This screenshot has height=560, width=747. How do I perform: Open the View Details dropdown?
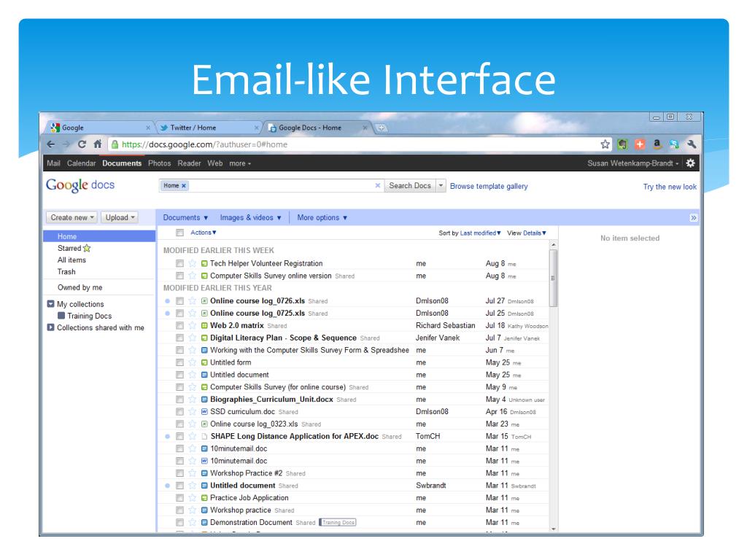pyautogui.click(x=535, y=233)
